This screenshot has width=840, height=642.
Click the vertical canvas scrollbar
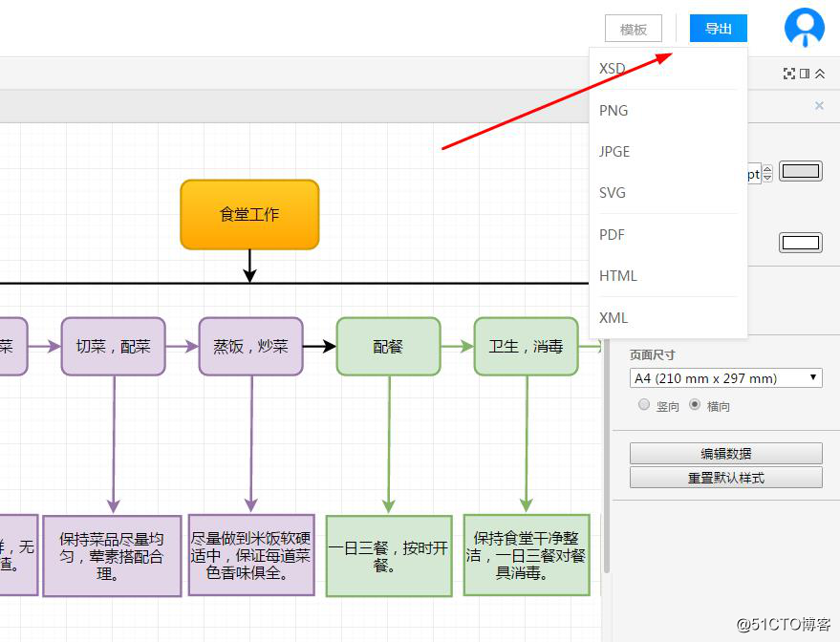607,455
